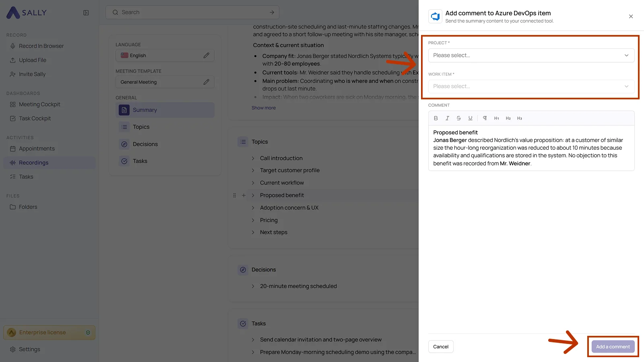Viewport: 644px width, 362px height.
Task: Click plus icon beside Proposed benefit
Action: [244, 195]
